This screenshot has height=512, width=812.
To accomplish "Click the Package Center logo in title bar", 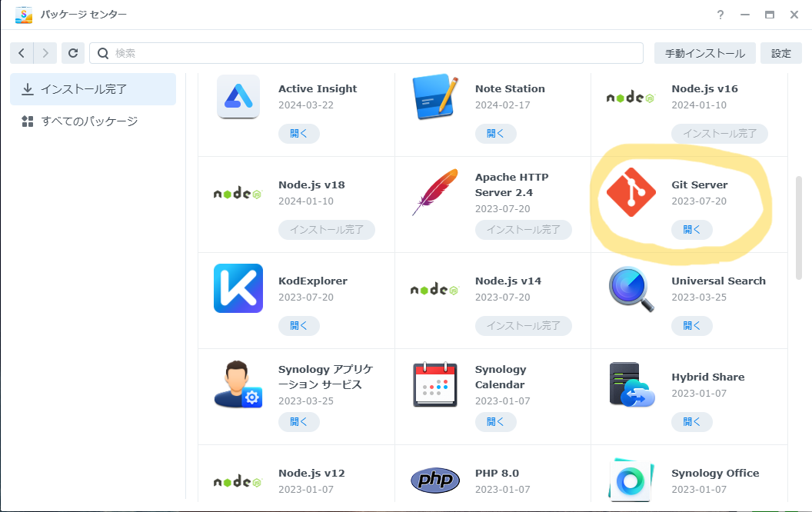I will (x=24, y=15).
